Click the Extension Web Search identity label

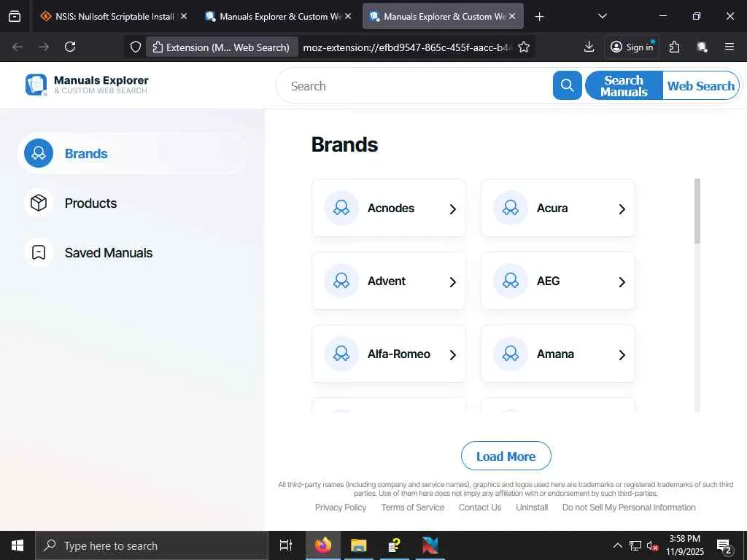(x=222, y=47)
